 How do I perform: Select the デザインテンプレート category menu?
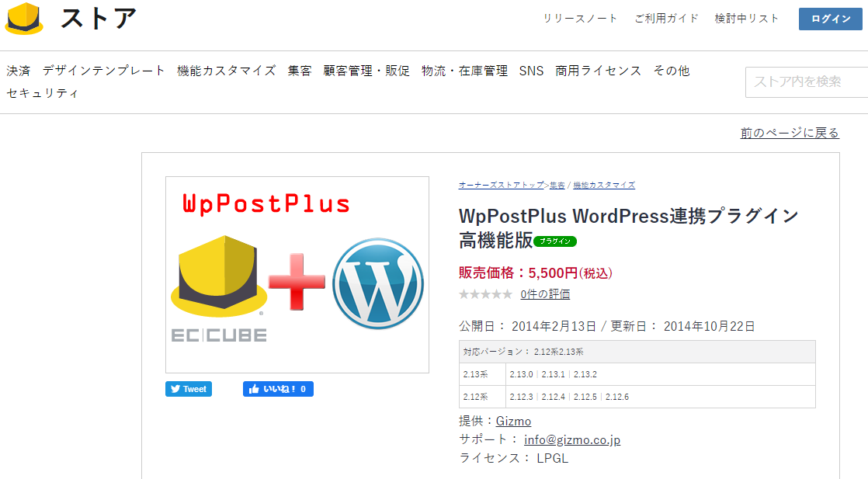pos(104,71)
